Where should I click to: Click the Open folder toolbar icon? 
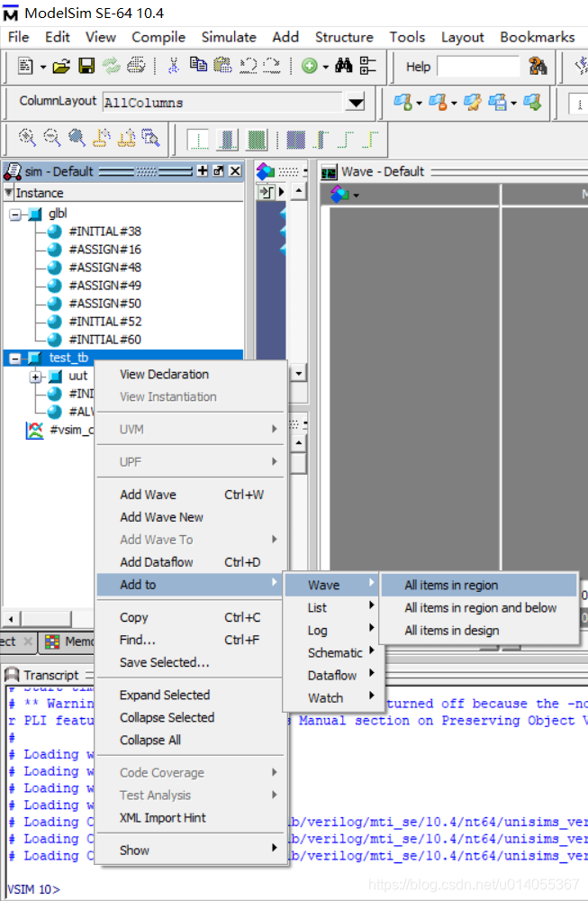(61, 66)
